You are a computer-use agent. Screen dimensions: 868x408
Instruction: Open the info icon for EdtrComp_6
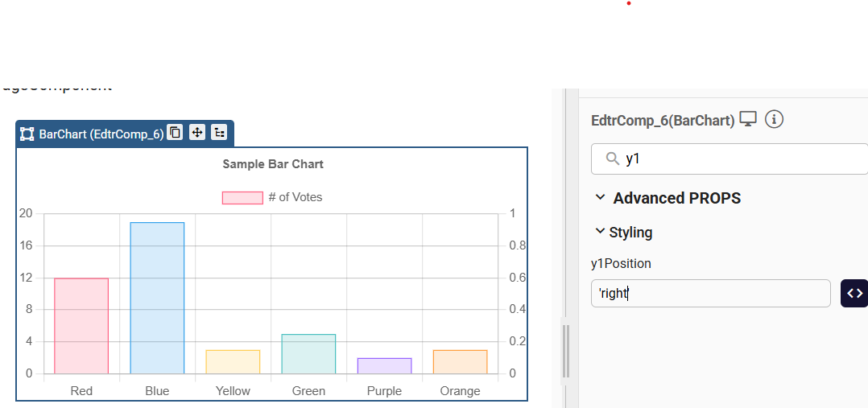pyautogui.click(x=774, y=120)
